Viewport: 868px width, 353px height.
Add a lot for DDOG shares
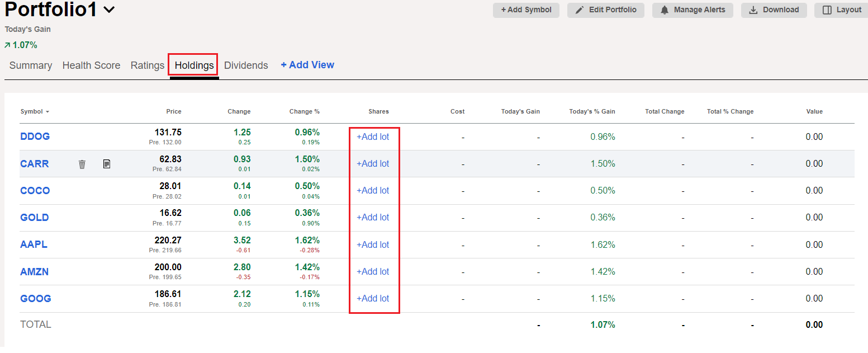tap(373, 136)
